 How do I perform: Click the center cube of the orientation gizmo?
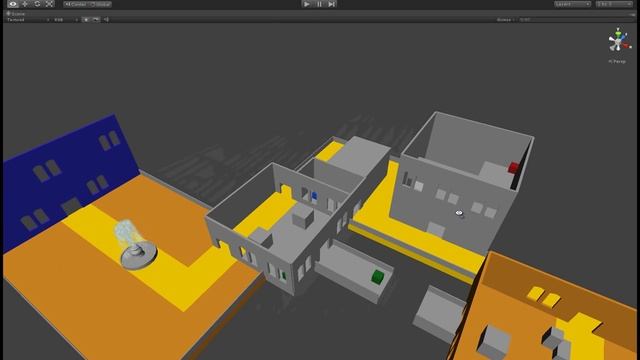point(618,42)
